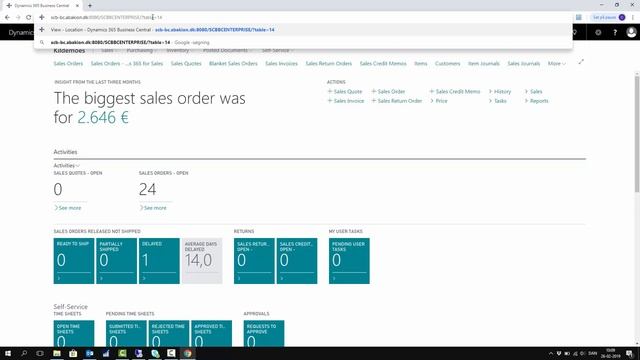This screenshot has height=360, width=640.
Task: Open Blanket Sales Orders
Action: pos(233,64)
